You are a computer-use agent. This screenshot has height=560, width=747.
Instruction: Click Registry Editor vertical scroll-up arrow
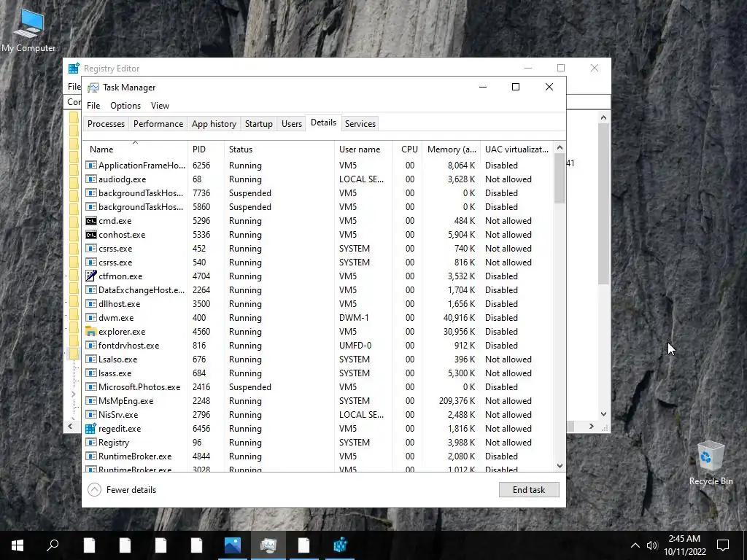click(603, 117)
